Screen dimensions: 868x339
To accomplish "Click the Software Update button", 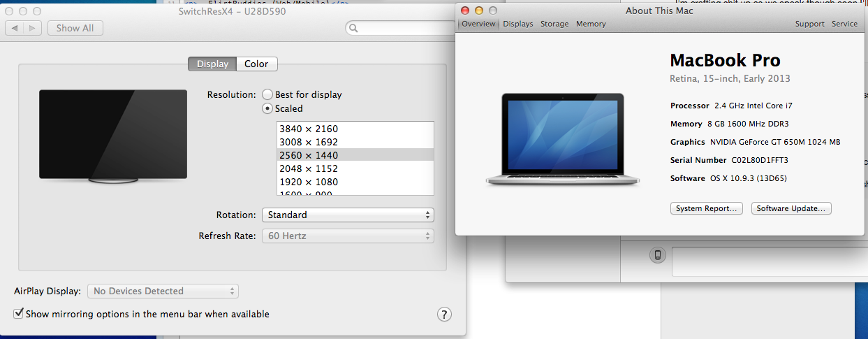I will [791, 208].
